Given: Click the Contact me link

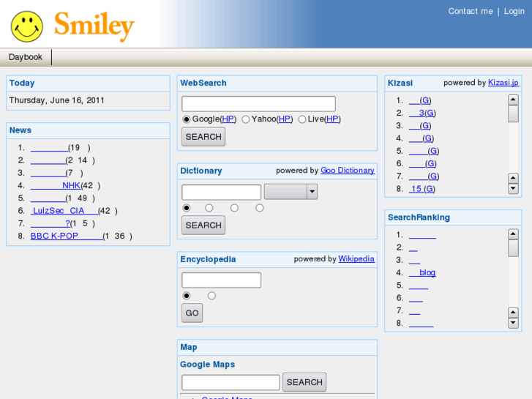Looking at the screenshot, I should pos(471,11).
